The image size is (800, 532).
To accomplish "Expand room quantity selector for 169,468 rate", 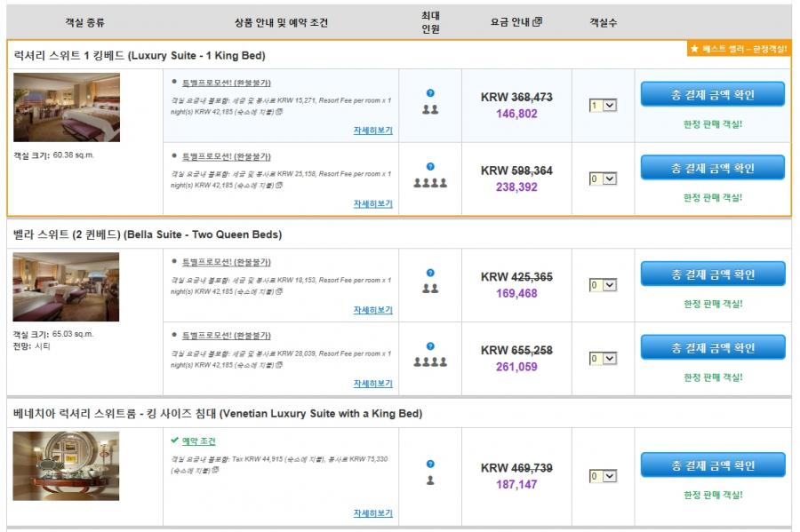I will pyautogui.click(x=603, y=286).
